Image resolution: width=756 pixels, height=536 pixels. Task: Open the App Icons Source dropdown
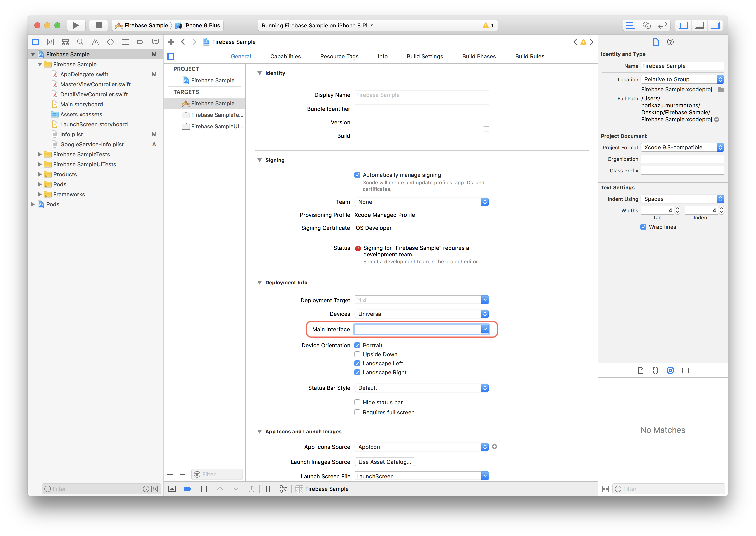point(422,447)
